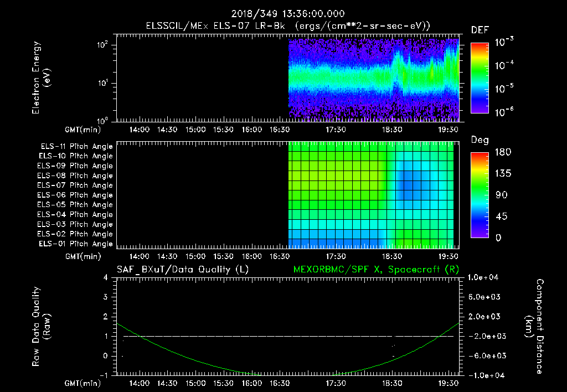567x392 pixels.
Task: Select the ELS-10 Pitch Angle row label
Action: [76, 156]
